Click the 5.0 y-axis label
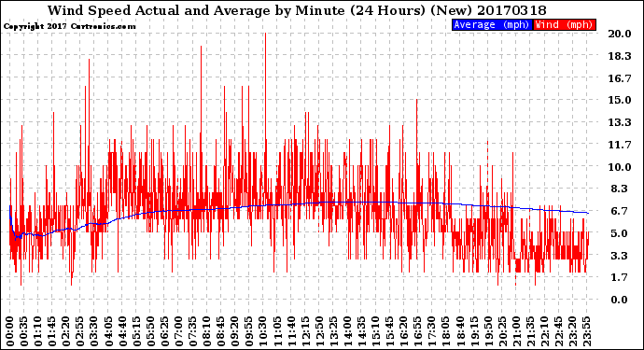The width and height of the screenshot is (644, 350). pyautogui.click(x=620, y=233)
